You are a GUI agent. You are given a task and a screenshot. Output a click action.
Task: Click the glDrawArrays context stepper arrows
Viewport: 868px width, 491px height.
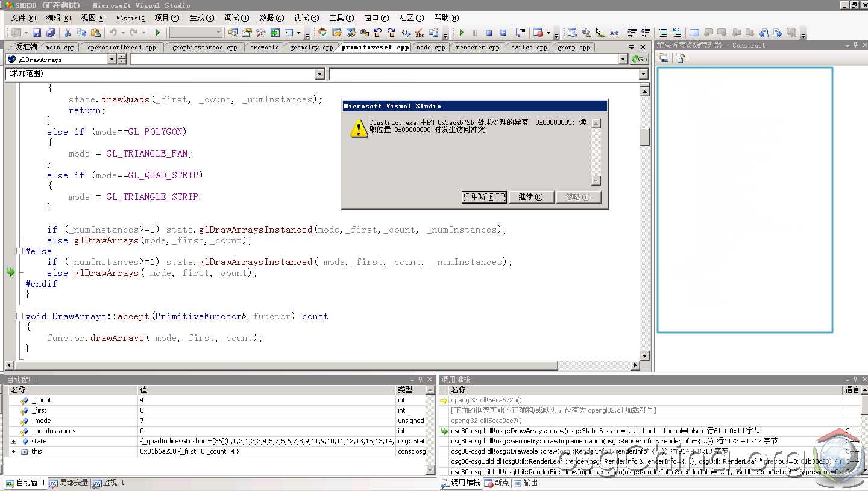122,59
